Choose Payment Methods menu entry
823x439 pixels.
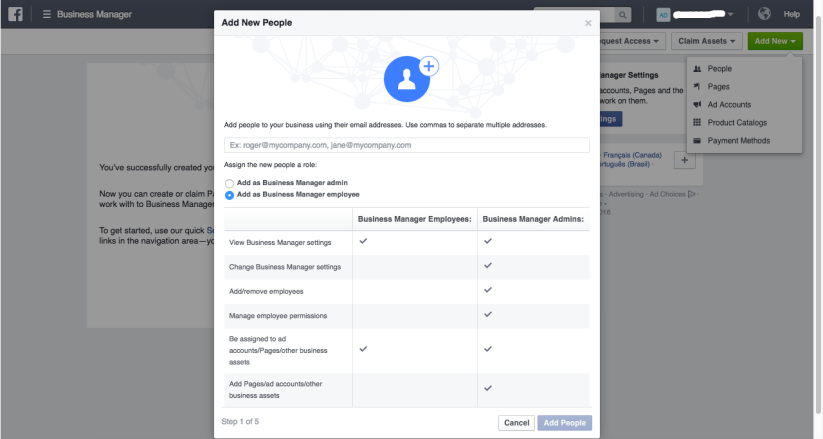[738, 141]
